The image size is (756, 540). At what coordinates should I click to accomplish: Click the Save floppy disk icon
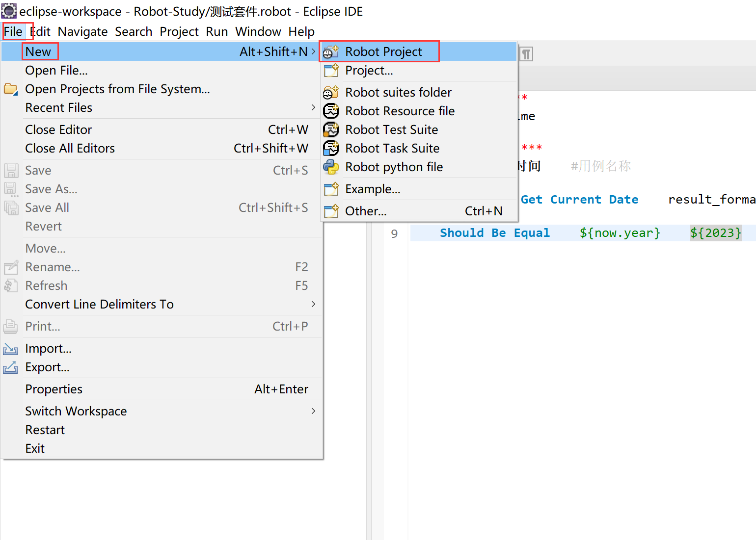click(11, 171)
